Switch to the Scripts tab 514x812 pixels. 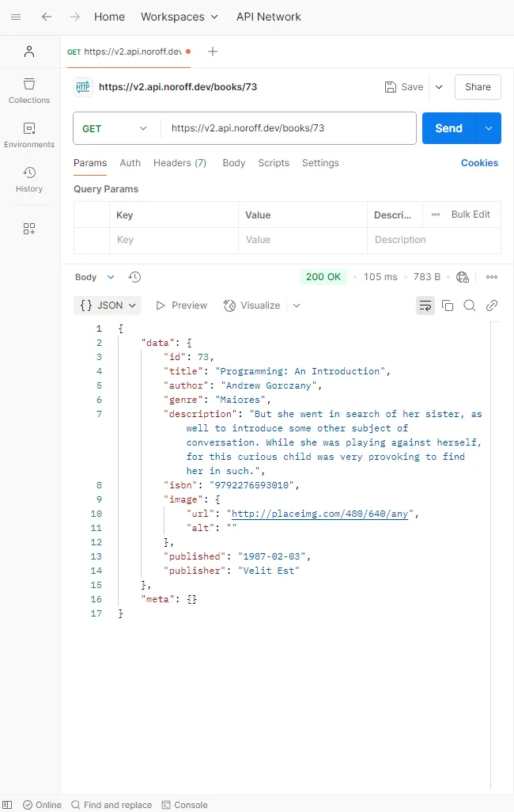pos(274,163)
